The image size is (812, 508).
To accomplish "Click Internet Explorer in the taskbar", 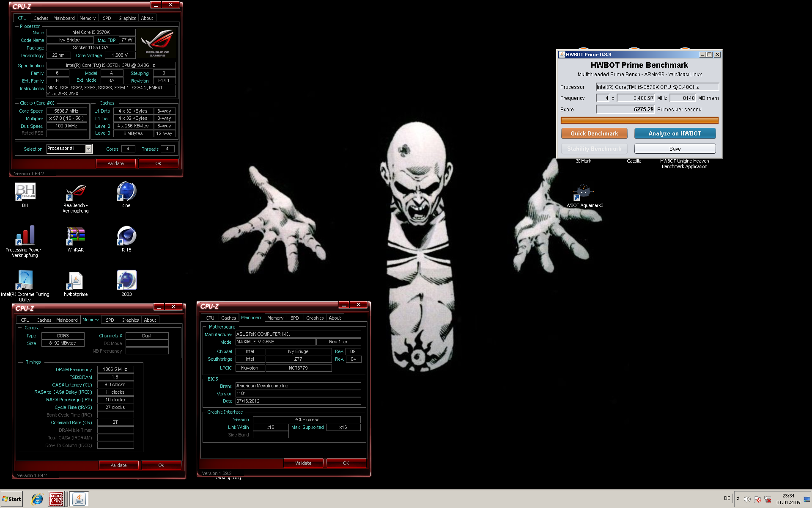I will (x=37, y=499).
